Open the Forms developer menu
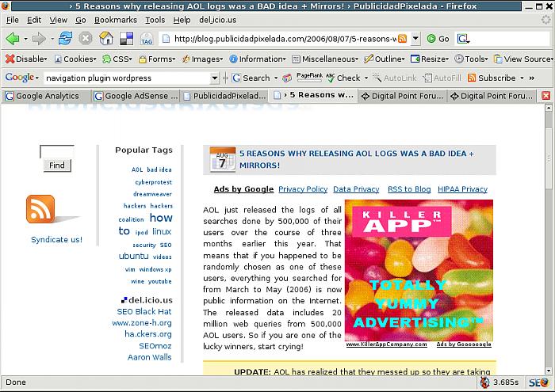The width and height of the screenshot is (555, 392). click(157, 59)
